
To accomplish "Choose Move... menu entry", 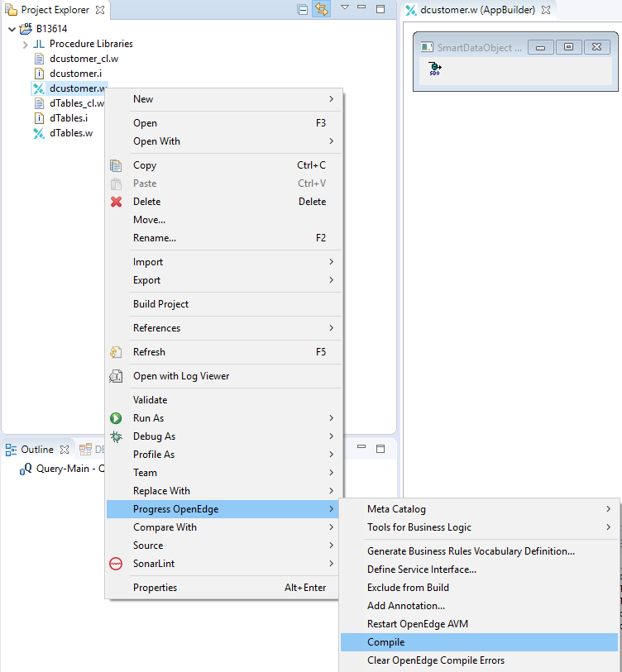I will coord(224,219).
